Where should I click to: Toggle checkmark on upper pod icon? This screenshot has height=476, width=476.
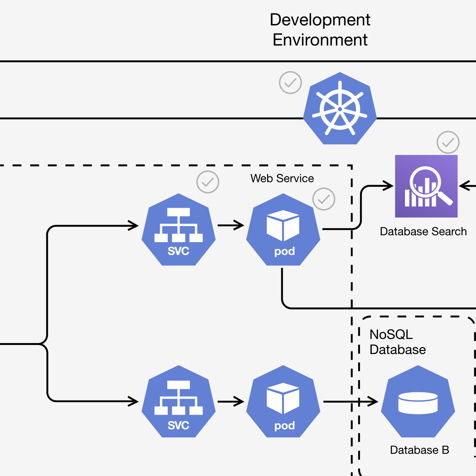point(324,199)
